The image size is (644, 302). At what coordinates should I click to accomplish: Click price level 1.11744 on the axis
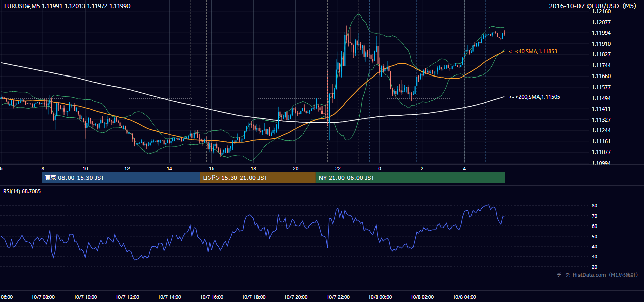click(601, 65)
